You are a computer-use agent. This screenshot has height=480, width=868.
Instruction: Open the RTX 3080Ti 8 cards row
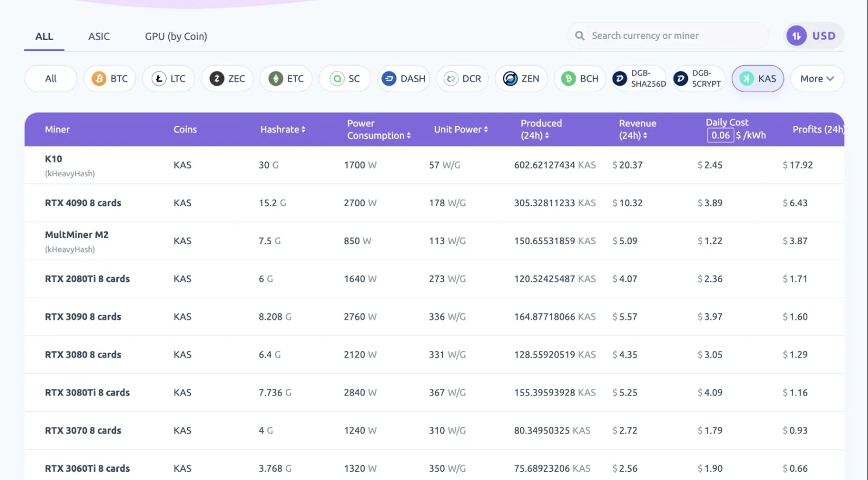[434, 393]
